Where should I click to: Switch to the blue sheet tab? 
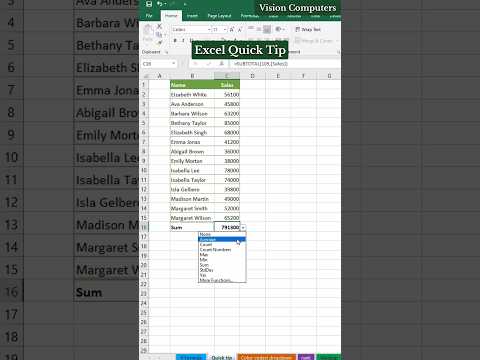[x=191, y=357]
